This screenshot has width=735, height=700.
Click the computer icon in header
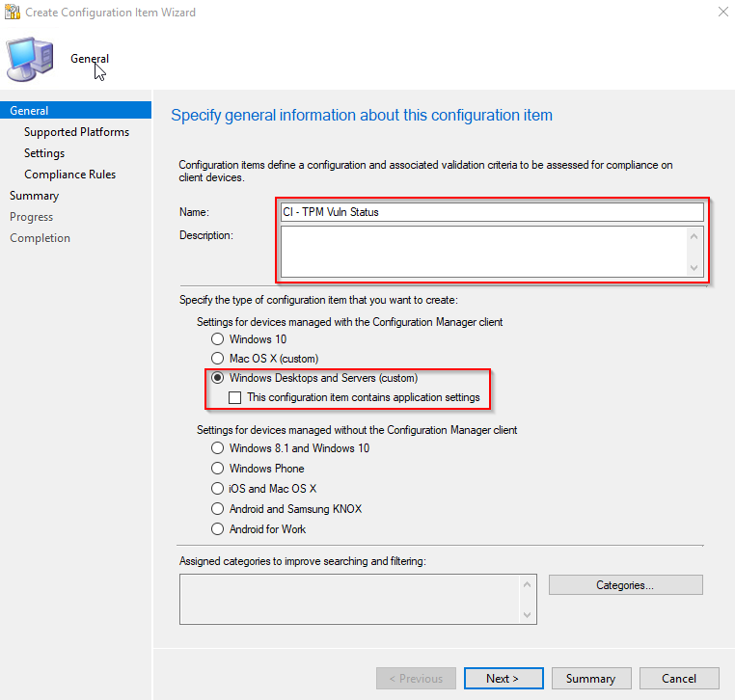click(30, 59)
